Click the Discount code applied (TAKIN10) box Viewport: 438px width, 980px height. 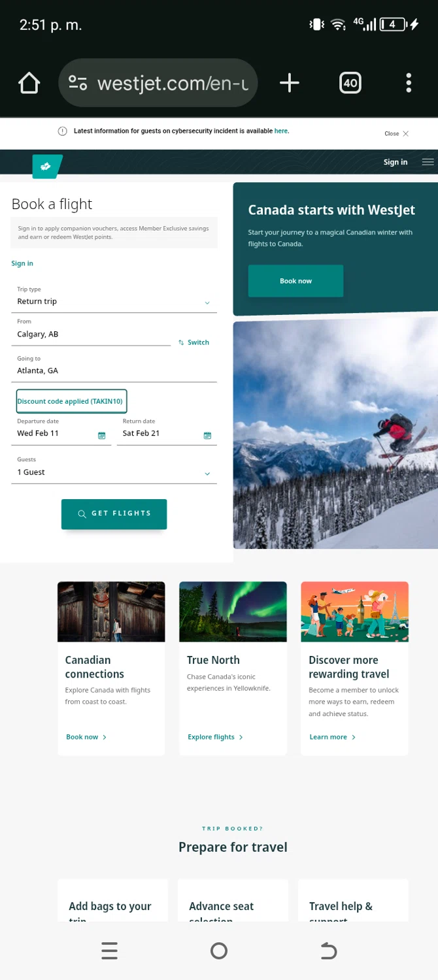click(x=71, y=401)
